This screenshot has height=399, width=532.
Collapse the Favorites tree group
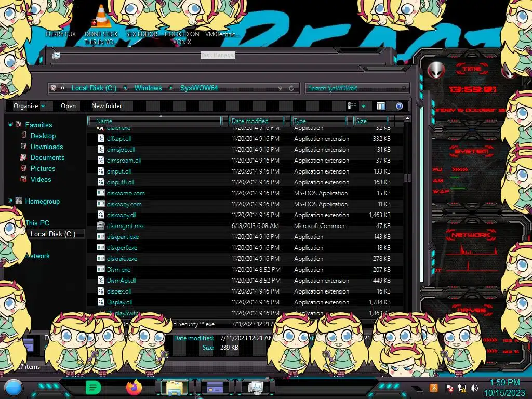pyautogui.click(x=10, y=125)
